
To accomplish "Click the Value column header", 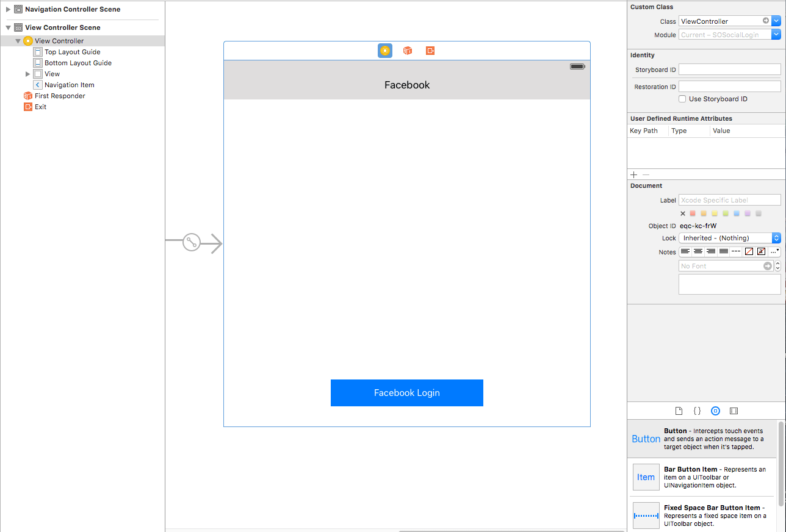I will click(721, 131).
